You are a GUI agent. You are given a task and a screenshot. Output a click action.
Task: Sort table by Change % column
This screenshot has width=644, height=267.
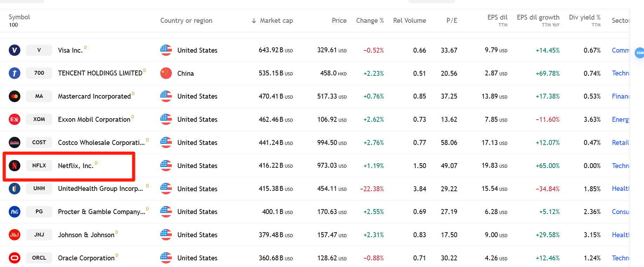(370, 20)
